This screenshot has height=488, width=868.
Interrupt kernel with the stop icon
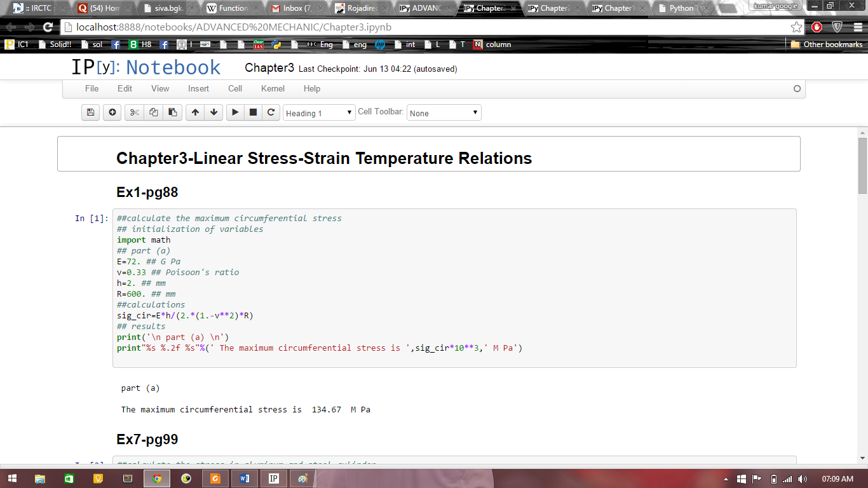253,112
